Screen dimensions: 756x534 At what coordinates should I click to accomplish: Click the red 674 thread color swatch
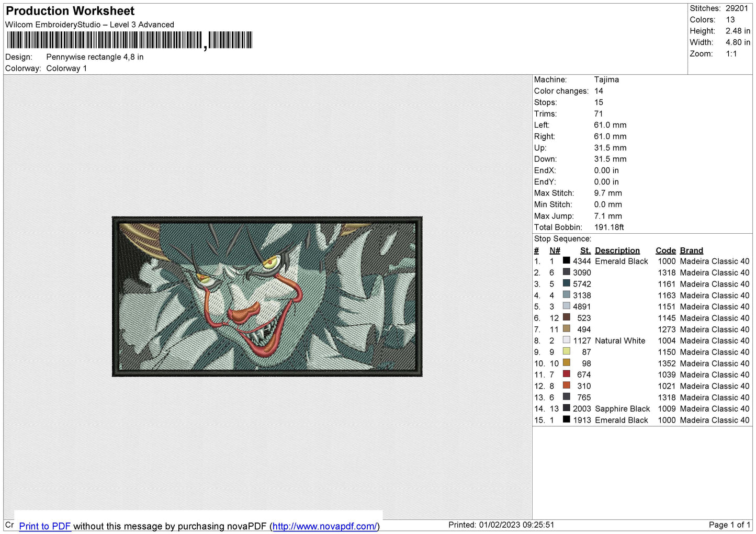coord(567,374)
